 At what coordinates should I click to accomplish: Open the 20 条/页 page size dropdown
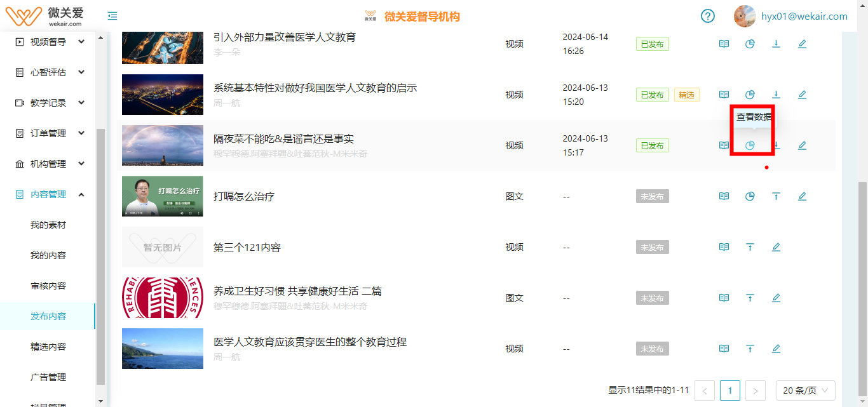(x=805, y=390)
